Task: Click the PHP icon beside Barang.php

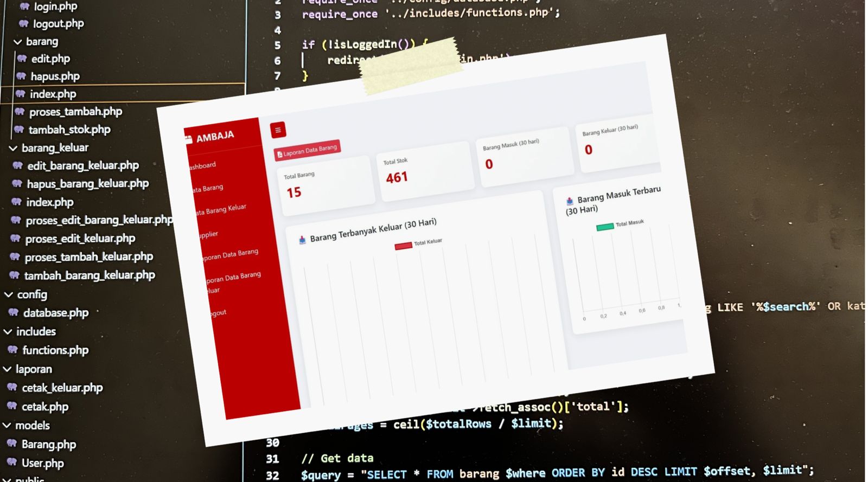Action: 12,444
